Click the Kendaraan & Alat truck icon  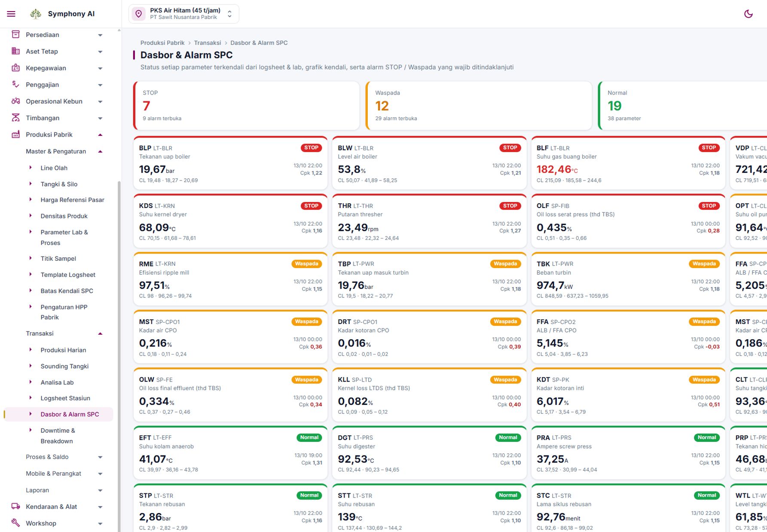[15, 507]
